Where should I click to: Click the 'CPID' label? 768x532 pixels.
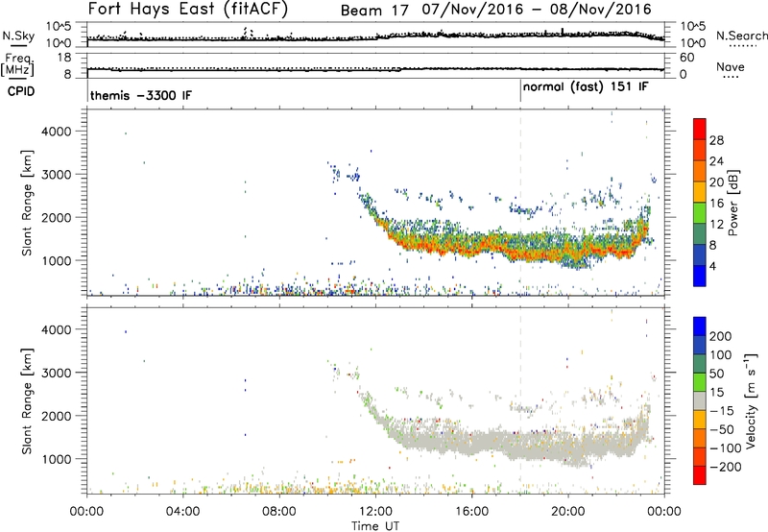(21, 91)
